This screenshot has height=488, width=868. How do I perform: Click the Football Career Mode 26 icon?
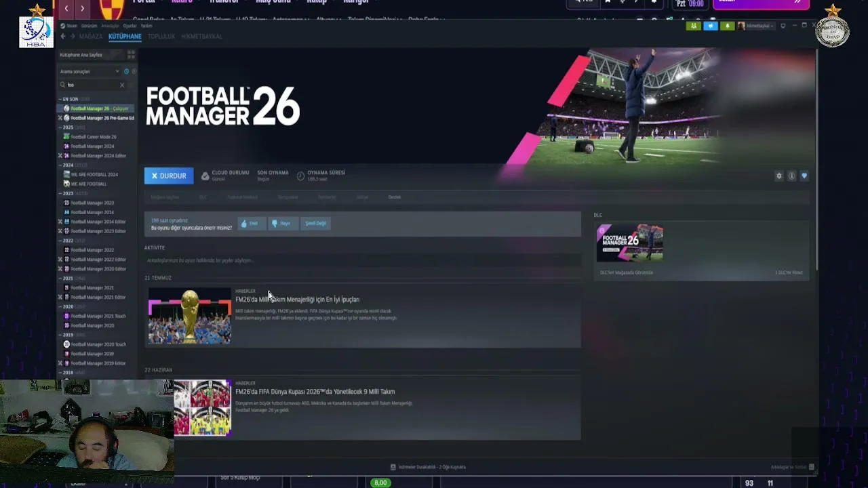pos(66,137)
